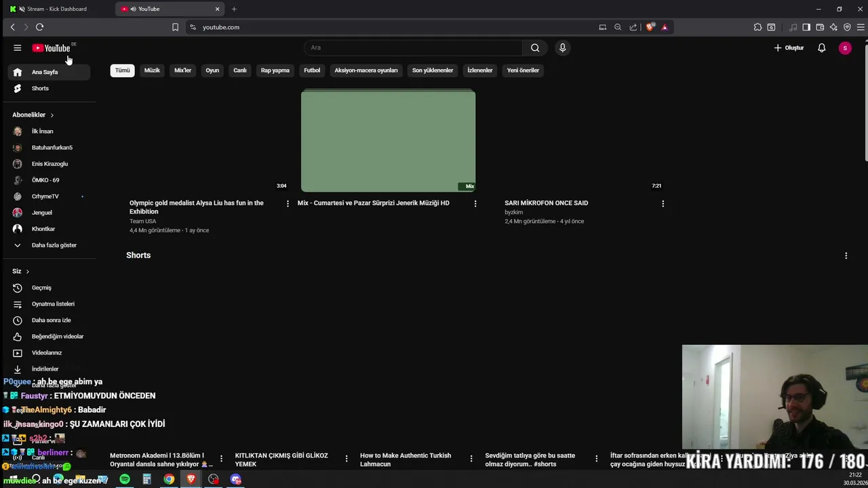Open the account avatar menu
The height and width of the screenshot is (488, 868).
click(845, 48)
